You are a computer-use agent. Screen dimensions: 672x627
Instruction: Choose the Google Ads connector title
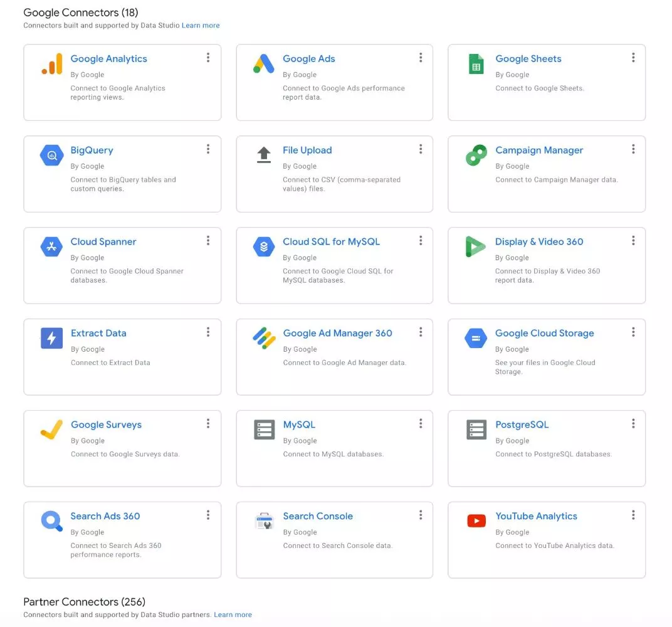[309, 59]
